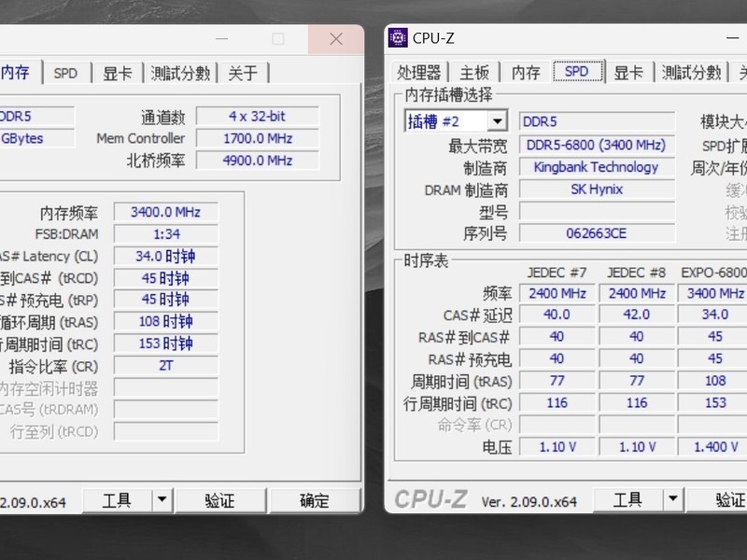Select 内存 tab in left window
The image size is (747, 560).
coord(19,73)
